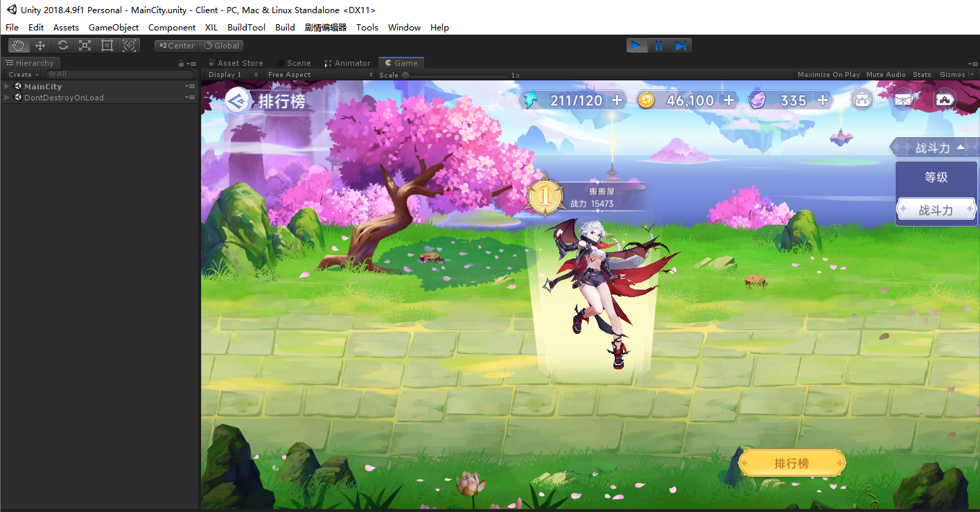This screenshot has height=512, width=980.
Task: Select the Move tool
Action: click(40, 46)
